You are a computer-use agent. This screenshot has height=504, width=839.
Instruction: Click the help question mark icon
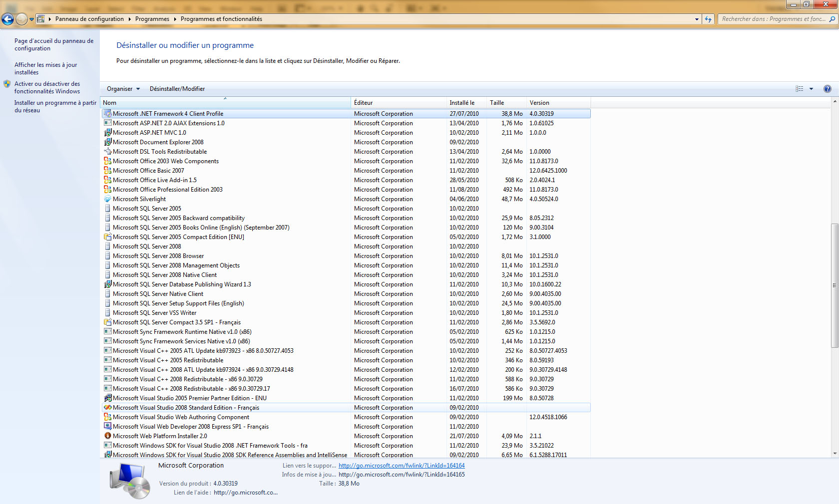coord(828,89)
